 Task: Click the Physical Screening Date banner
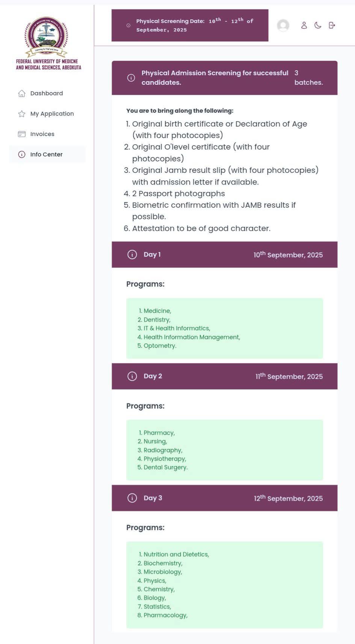coord(190,25)
